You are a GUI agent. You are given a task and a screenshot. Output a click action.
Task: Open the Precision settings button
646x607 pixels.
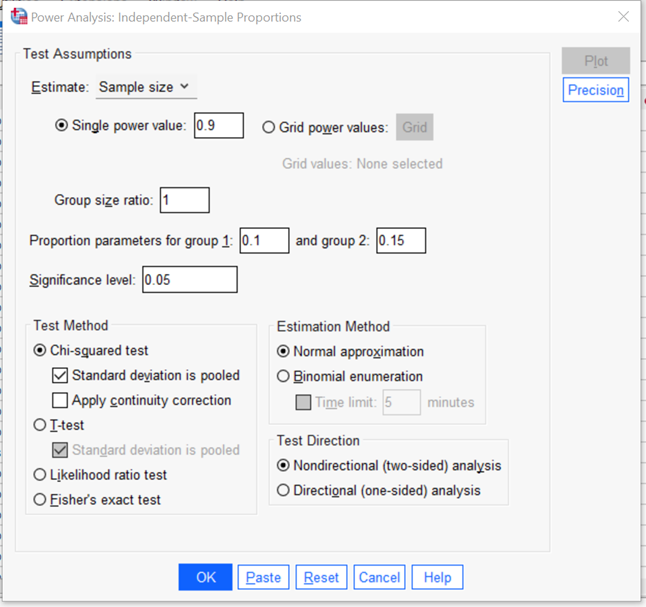click(595, 90)
